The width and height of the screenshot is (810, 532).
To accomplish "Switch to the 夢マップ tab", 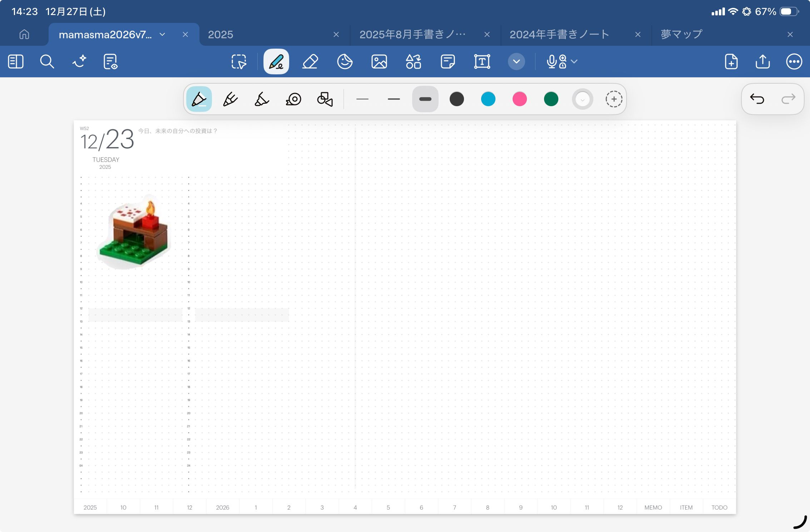I will pyautogui.click(x=681, y=34).
